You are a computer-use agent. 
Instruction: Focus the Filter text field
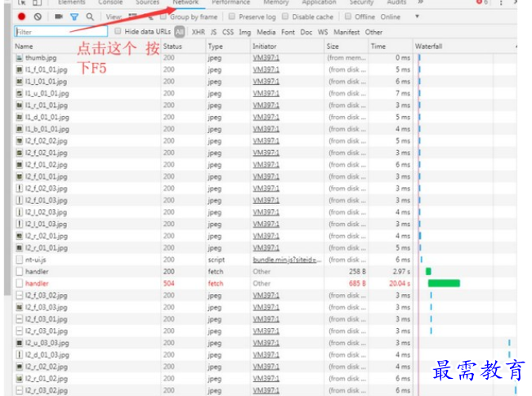tap(61, 32)
